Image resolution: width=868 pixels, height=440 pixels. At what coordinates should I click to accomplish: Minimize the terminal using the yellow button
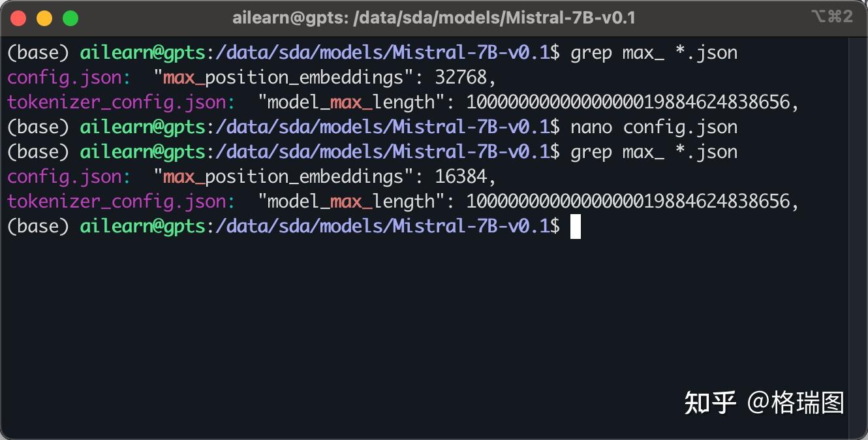point(44,18)
